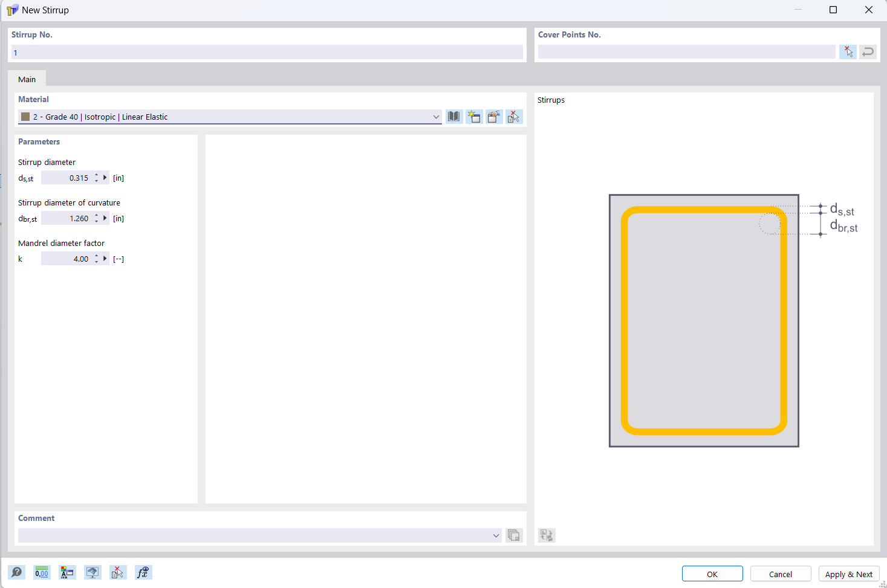Open the material library book icon
The width and height of the screenshot is (887, 588).
pyautogui.click(x=454, y=116)
